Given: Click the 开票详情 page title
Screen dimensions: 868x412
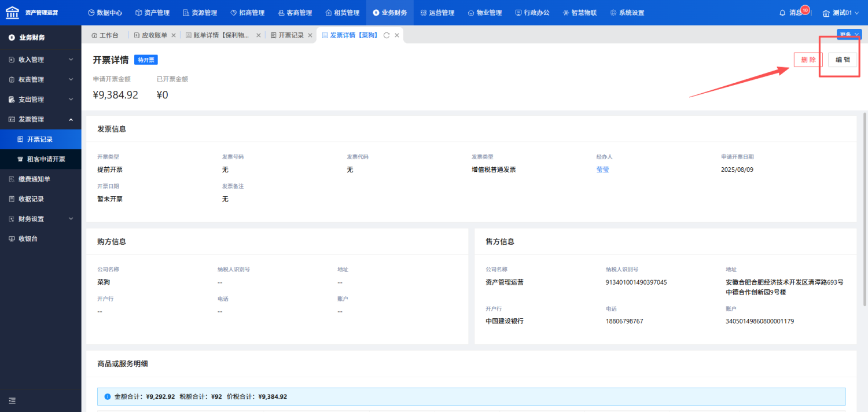Looking at the screenshot, I should coord(111,60).
